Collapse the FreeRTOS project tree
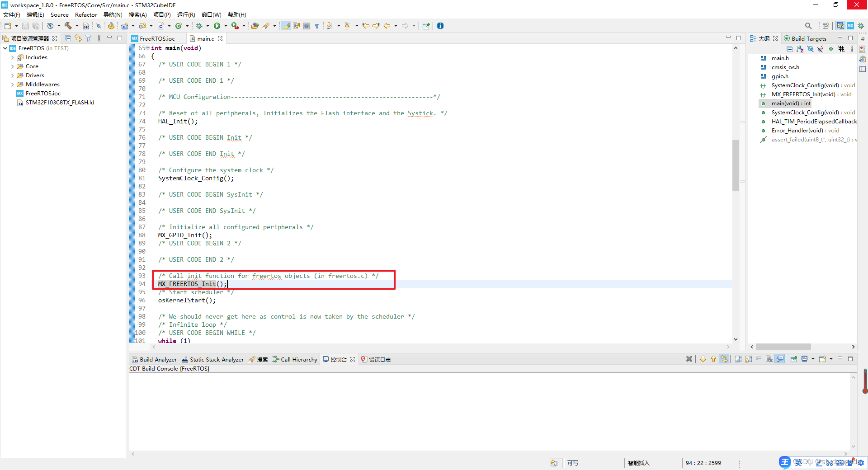 pos(5,48)
